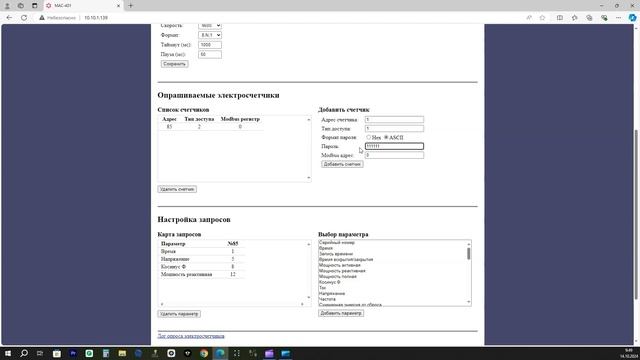The image size is (640, 360).
Task: Open the tab actions menu icon
Action: click(x=34, y=6)
